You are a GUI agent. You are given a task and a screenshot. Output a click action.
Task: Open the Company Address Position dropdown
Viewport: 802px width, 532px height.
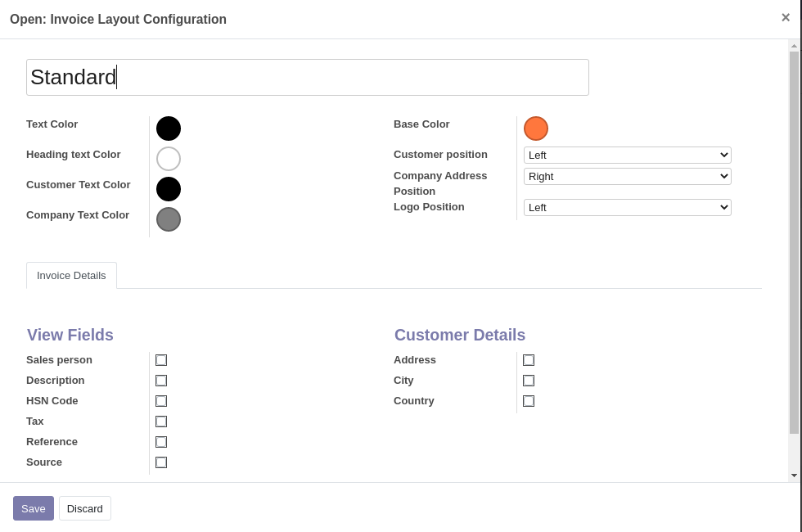pyautogui.click(x=627, y=176)
